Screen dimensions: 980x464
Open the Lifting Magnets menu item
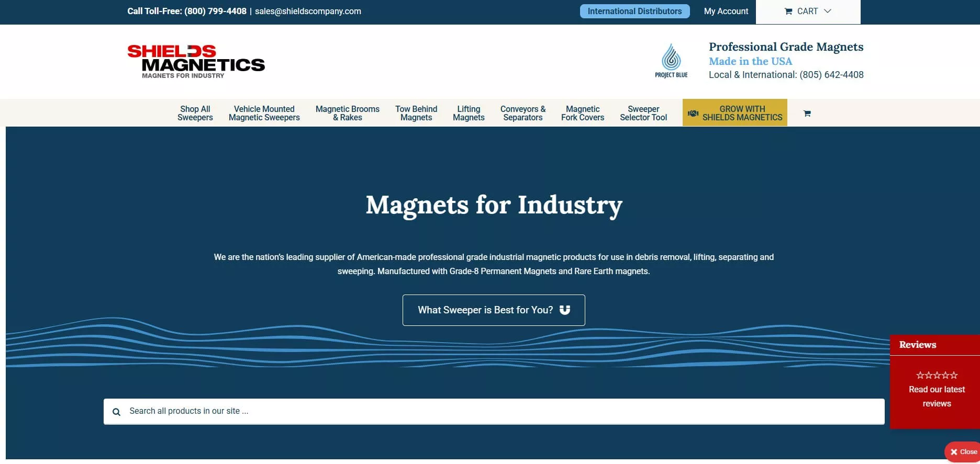pos(469,113)
